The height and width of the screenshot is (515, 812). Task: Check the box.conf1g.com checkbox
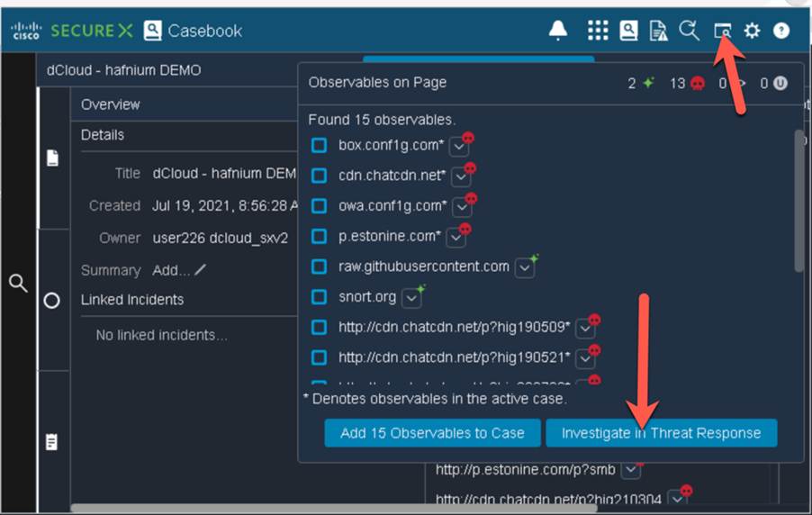coord(319,145)
